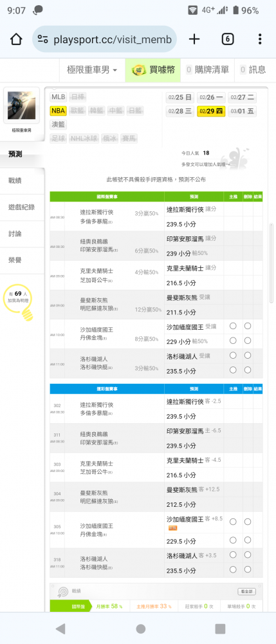Open 討論 sidebar tab
Viewport: 276px width, 644px height.
pos(21,234)
